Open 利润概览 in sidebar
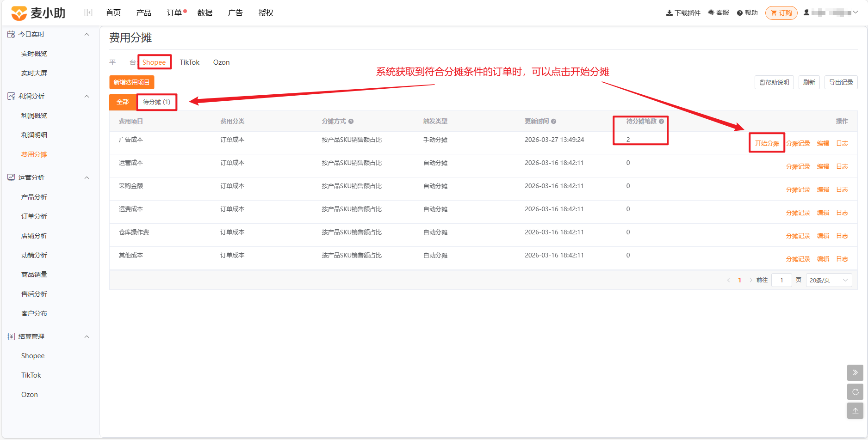Screen dimensions: 868x440 pyautogui.click(x=34, y=116)
